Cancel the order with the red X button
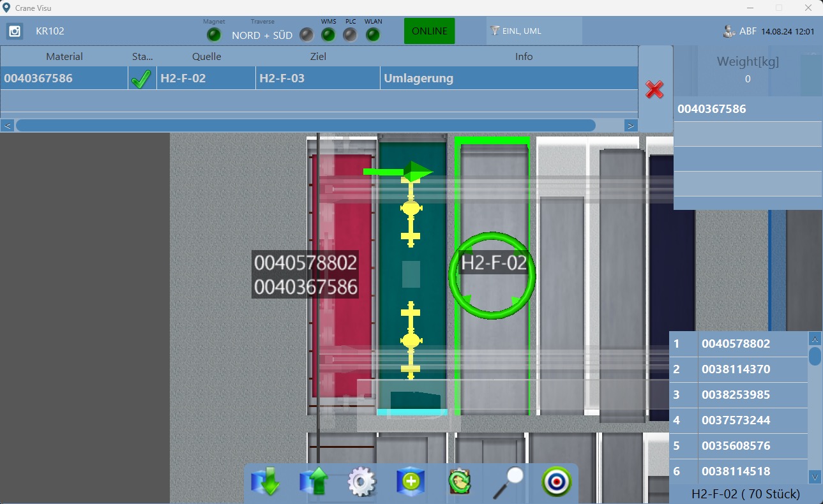 (654, 90)
